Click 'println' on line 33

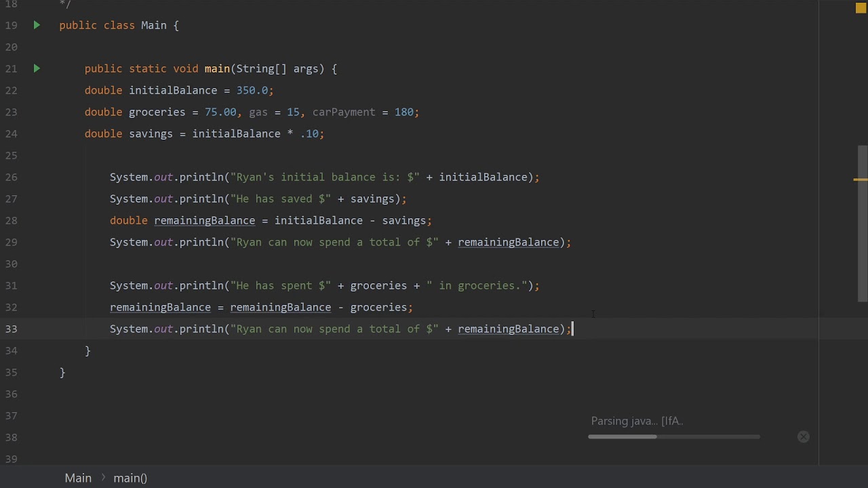(201, 329)
